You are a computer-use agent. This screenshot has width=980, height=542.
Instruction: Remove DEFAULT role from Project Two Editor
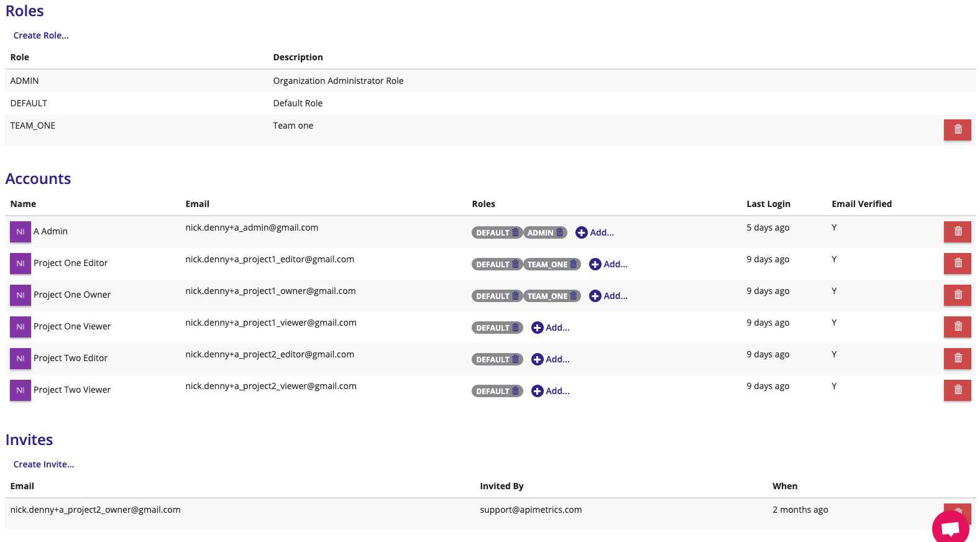[515, 359]
